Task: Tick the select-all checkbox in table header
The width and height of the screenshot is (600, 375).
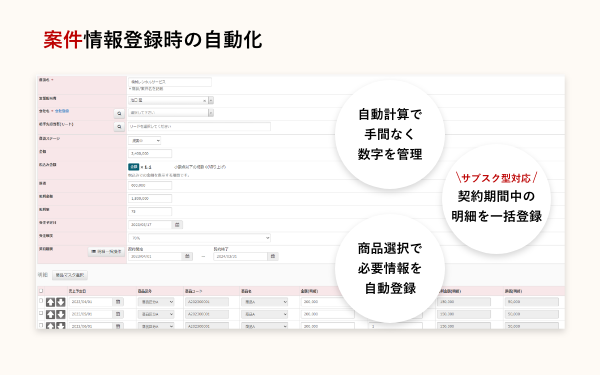Action: [x=41, y=291]
